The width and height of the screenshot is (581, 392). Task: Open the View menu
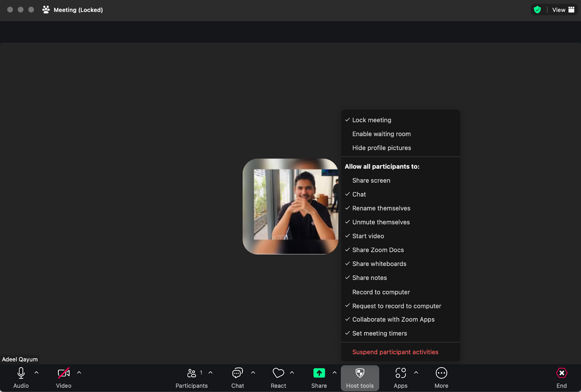[x=559, y=10]
